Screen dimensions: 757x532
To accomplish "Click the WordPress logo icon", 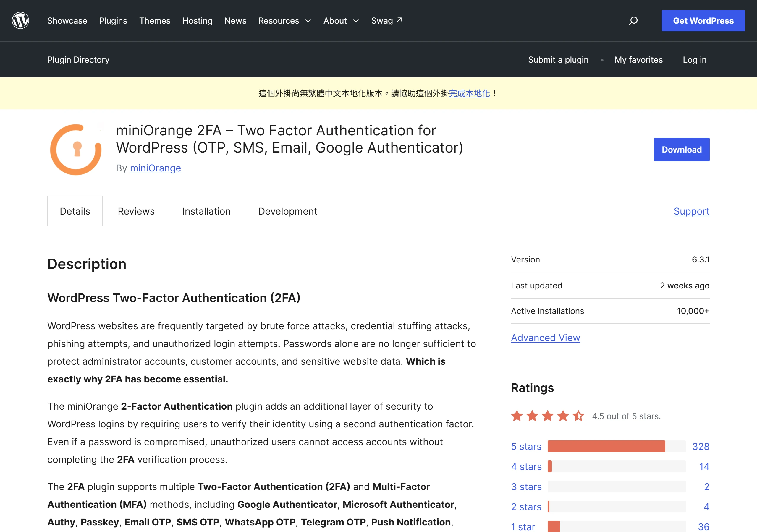I will click(20, 20).
